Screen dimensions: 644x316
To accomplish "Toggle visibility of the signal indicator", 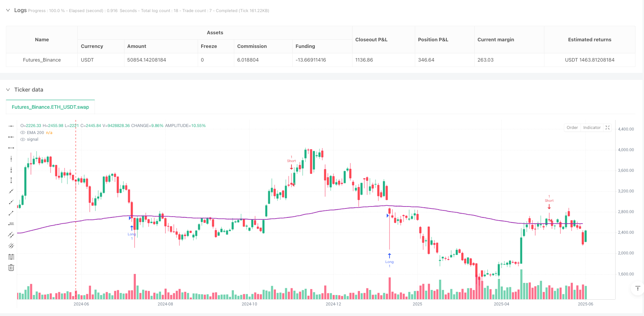I will (x=23, y=139).
